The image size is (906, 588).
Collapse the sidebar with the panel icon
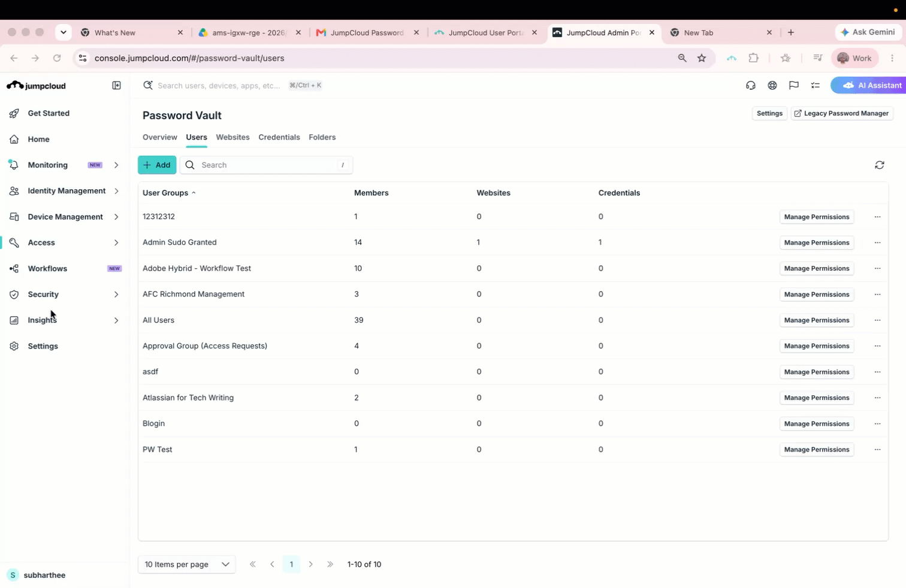click(117, 86)
